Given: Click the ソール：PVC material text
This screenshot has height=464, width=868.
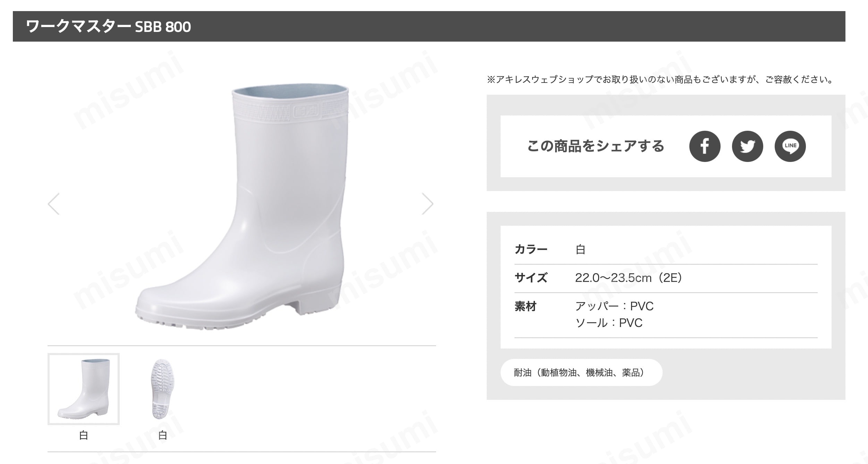Looking at the screenshot, I should coord(609,323).
